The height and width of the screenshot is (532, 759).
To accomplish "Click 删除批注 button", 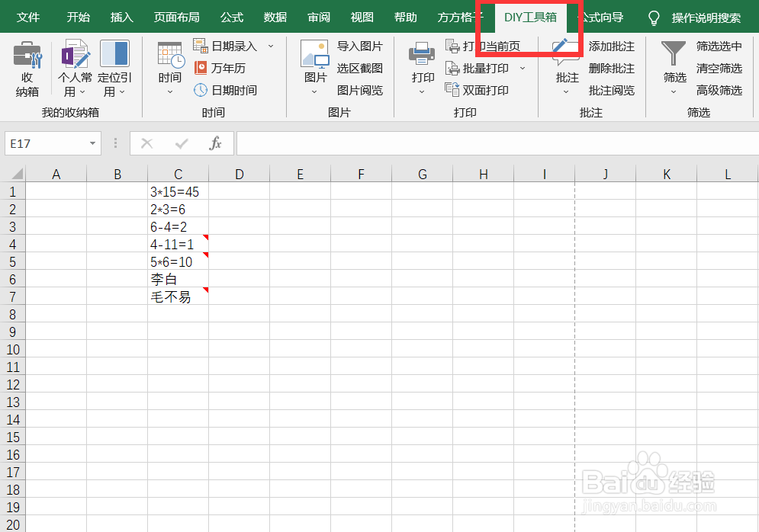I will click(x=611, y=68).
